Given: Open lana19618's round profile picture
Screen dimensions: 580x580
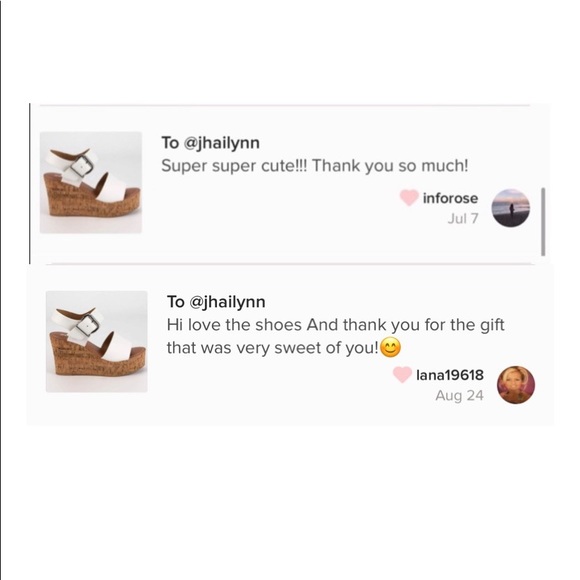Looking at the screenshot, I should point(516,385).
